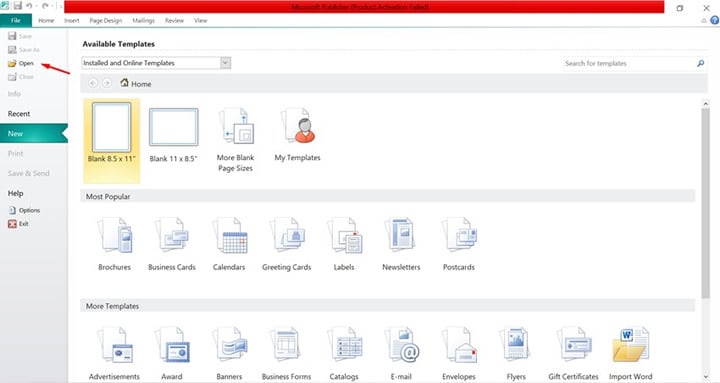Click in the Search for templates field
The height and width of the screenshot is (383, 720).
tap(629, 63)
